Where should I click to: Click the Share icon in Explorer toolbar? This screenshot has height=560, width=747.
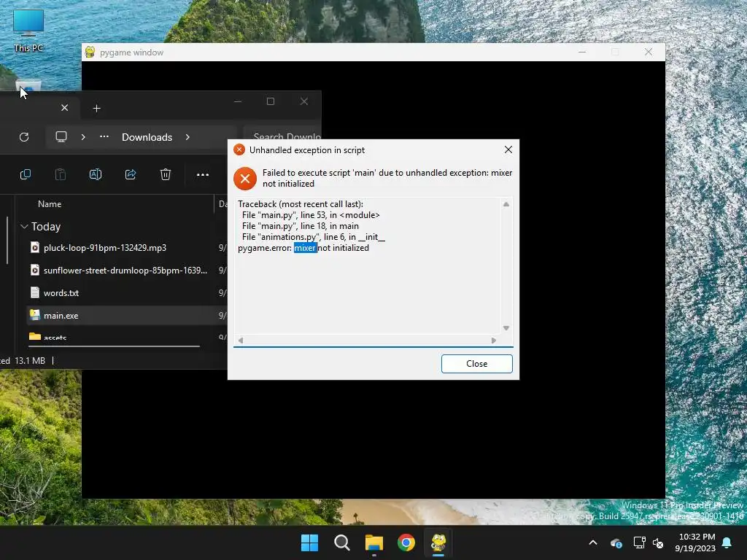[x=131, y=175]
